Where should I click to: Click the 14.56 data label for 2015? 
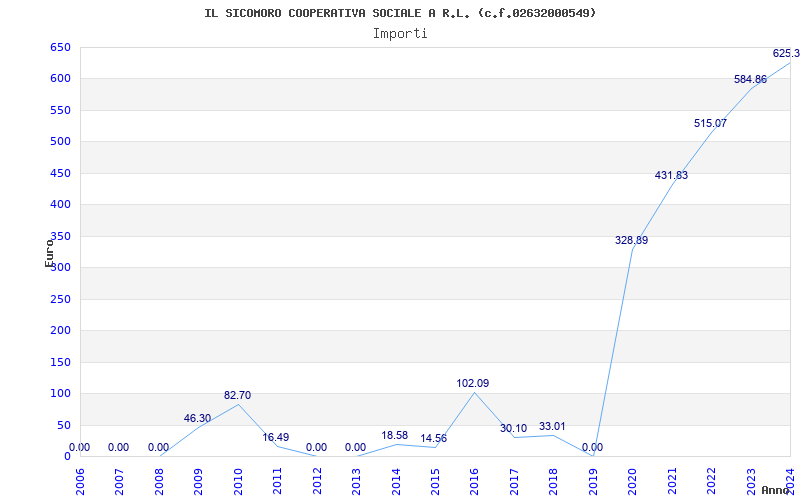pos(433,438)
